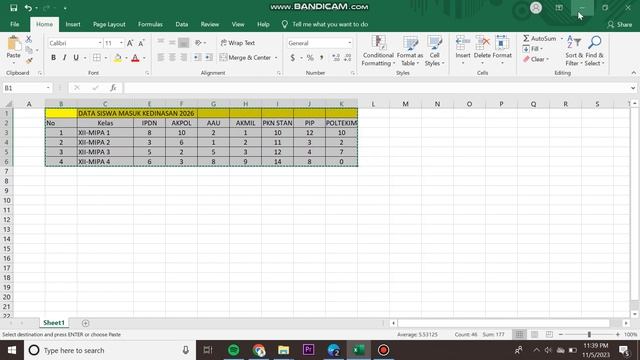The width and height of the screenshot is (640, 360).
Task: Click the Accounting dollar sign icon
Action: click(292, 58)
